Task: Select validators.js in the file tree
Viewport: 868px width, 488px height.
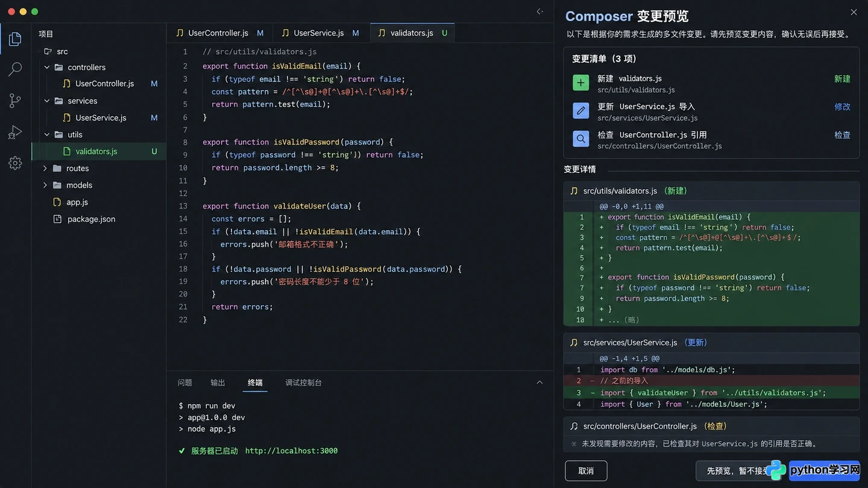Action: point(99,151)
